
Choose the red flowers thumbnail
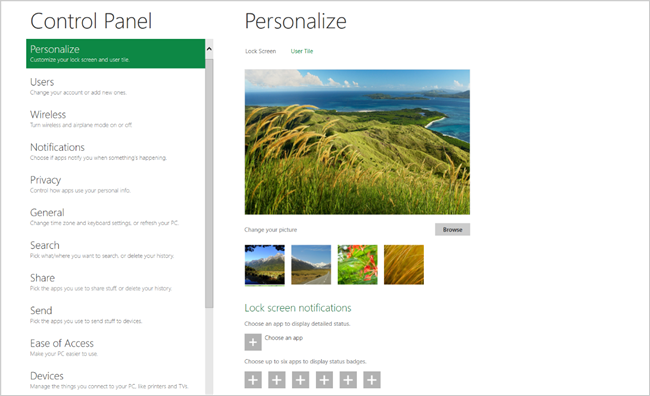[358, 265]
